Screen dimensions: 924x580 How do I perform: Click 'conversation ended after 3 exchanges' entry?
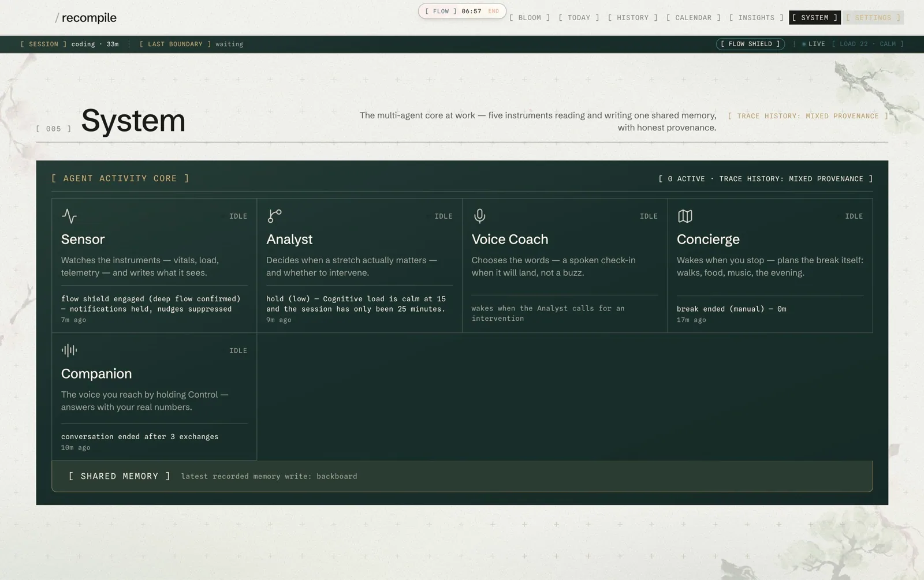tap(140, 437)
